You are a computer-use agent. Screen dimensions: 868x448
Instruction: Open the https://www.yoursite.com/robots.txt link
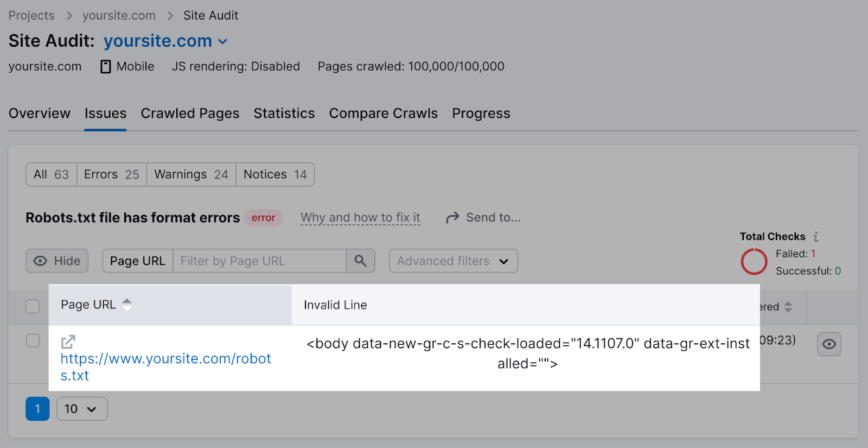(166, 367)
